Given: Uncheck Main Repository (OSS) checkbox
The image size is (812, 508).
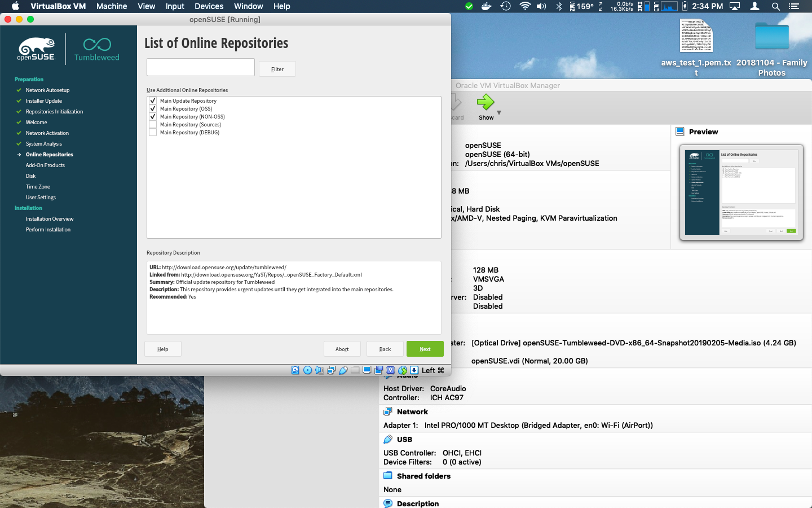Looking at the screenshot, I should click(x=153, y=109).
